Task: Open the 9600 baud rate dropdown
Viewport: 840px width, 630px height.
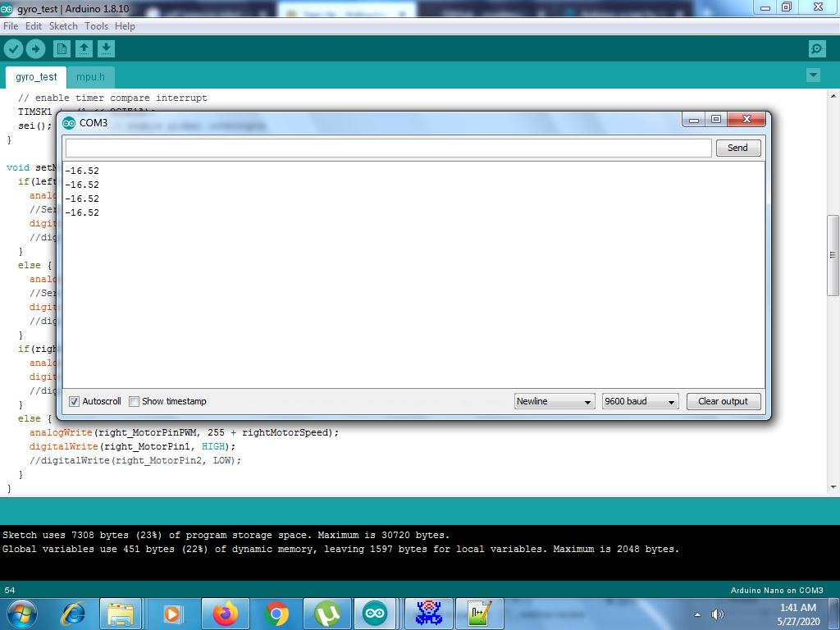Action: [640, 401]
